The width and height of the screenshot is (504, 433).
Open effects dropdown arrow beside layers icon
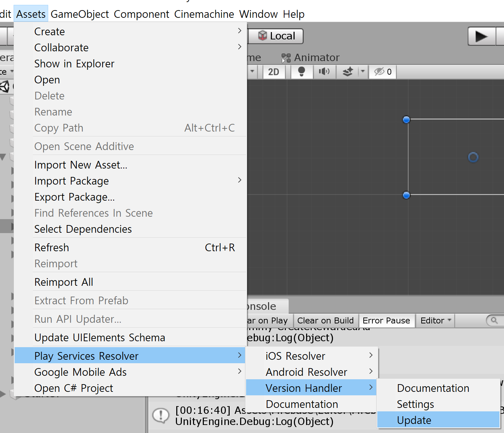(363, 72)
